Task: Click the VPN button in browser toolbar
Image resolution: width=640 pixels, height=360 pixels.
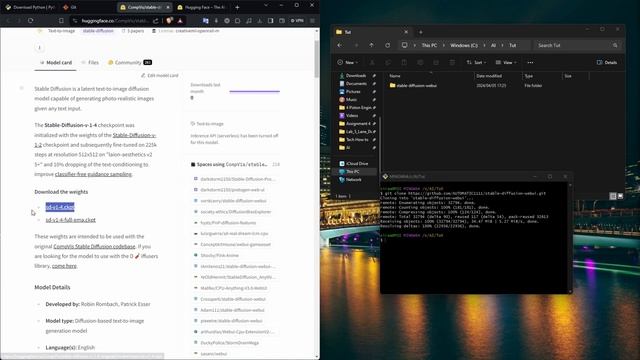Action: (x=297, y=20)
